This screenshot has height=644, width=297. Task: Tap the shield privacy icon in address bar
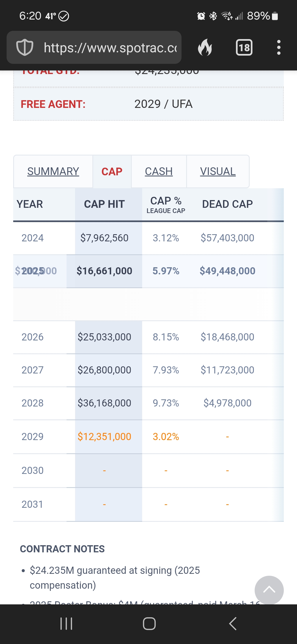(x=25, y=47)
